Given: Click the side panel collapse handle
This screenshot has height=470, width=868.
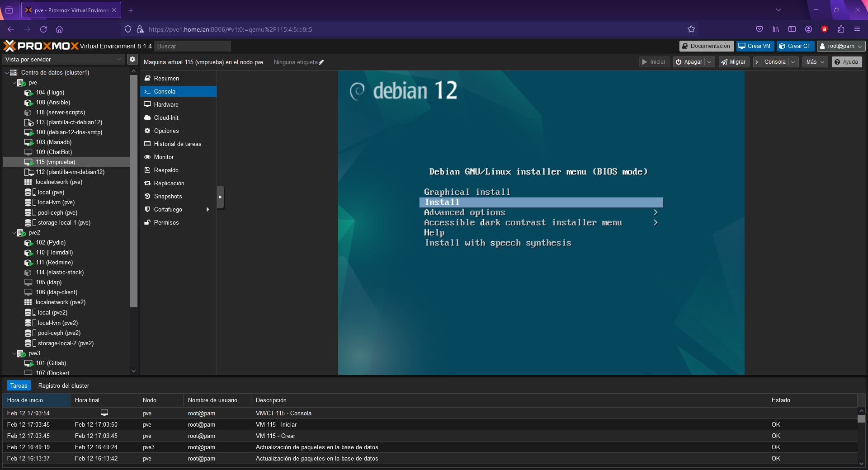Looking at the screenshot, I should click(x=220, y=197).
